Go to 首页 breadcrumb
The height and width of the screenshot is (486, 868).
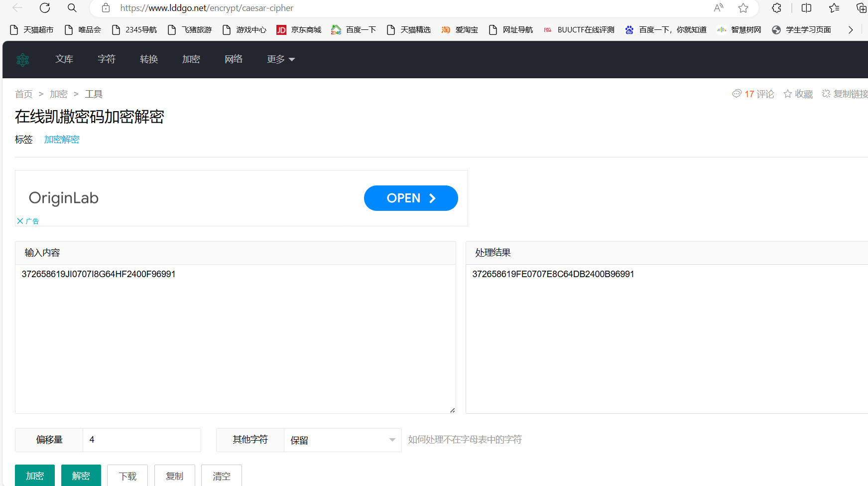tap(24, 94)
